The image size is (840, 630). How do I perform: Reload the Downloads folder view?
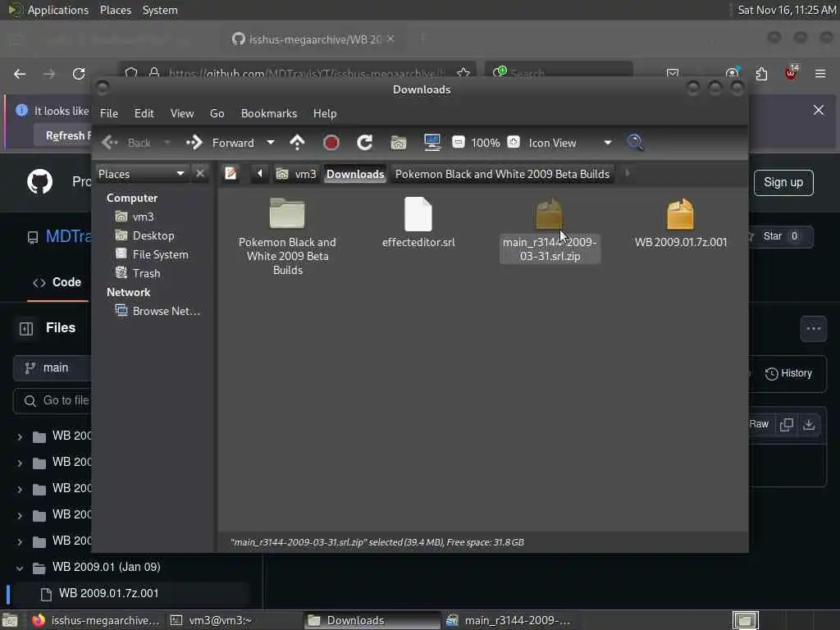[365, 143]
